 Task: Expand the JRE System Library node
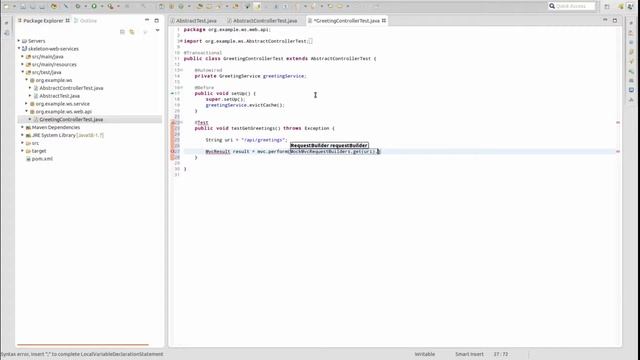pos(23,135)
